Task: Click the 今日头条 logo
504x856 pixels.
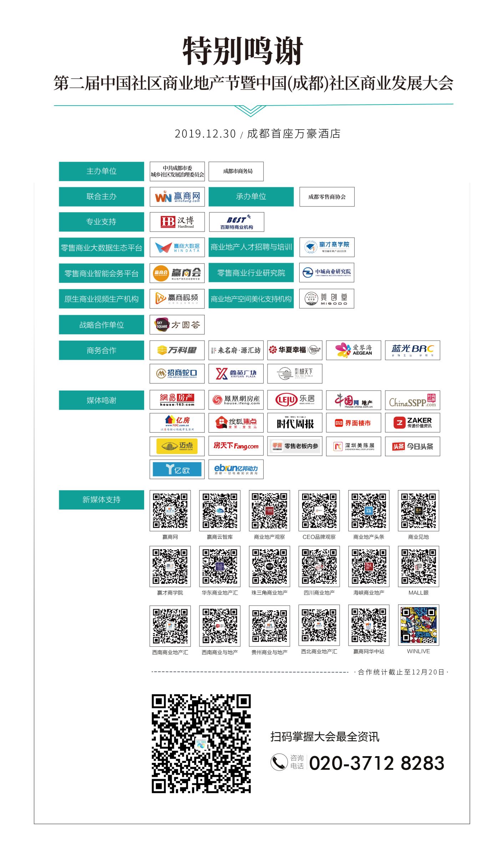Action: coord(413,446)
